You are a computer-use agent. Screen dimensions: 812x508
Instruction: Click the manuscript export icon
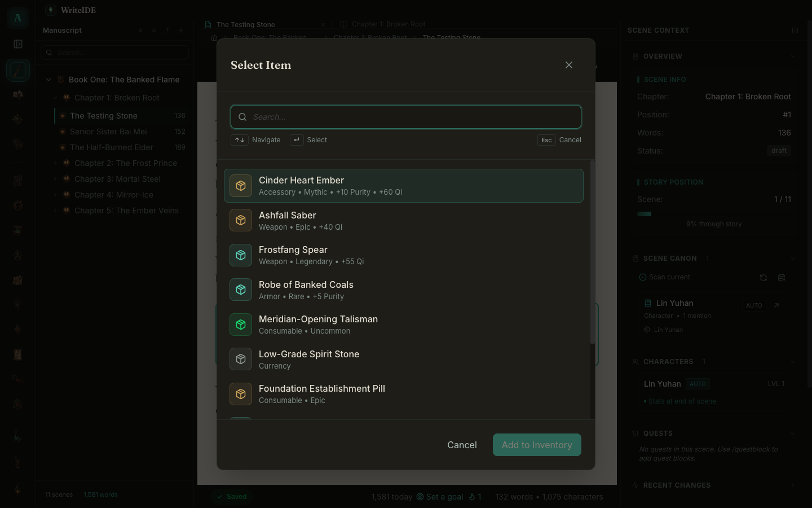167,30
